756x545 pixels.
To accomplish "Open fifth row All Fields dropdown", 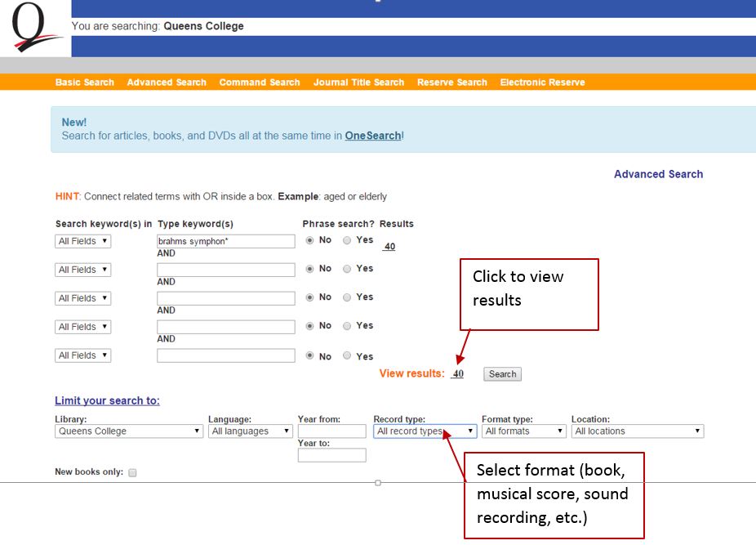I will pos(83,355).
